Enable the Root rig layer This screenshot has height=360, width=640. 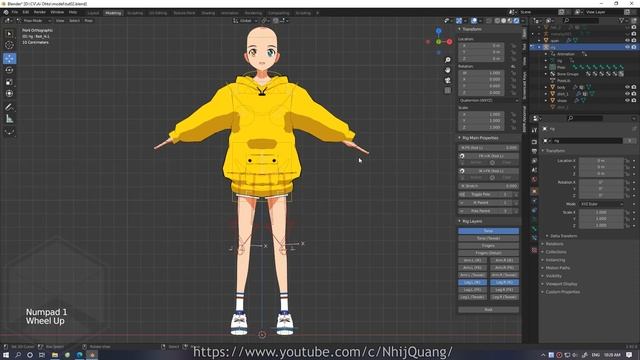pyautogui.click(x=488, y=310)
